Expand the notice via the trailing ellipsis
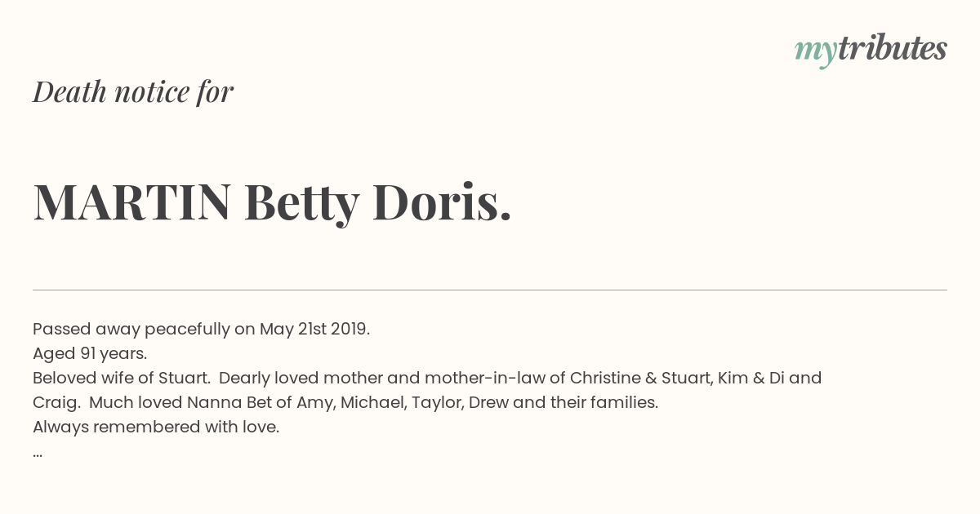Image resolution: width=980 pixels, height=514 pixels. 38,454
